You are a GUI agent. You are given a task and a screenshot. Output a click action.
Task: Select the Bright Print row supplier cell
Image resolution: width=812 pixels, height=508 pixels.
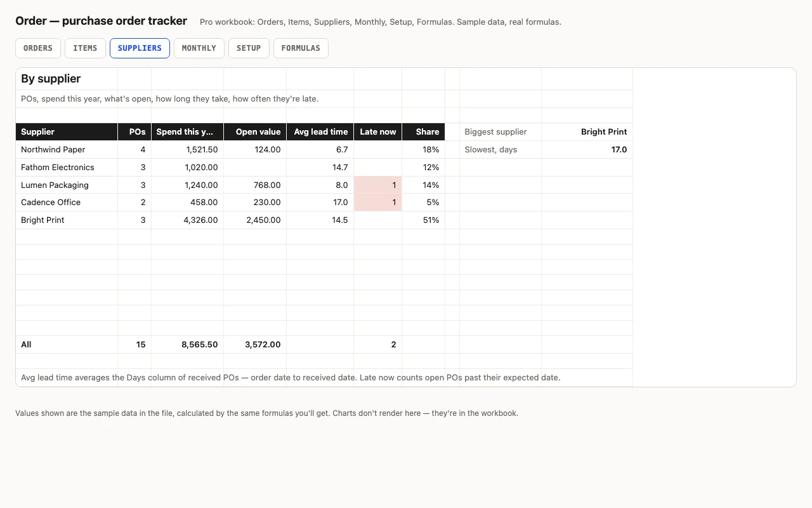(67, 220)
